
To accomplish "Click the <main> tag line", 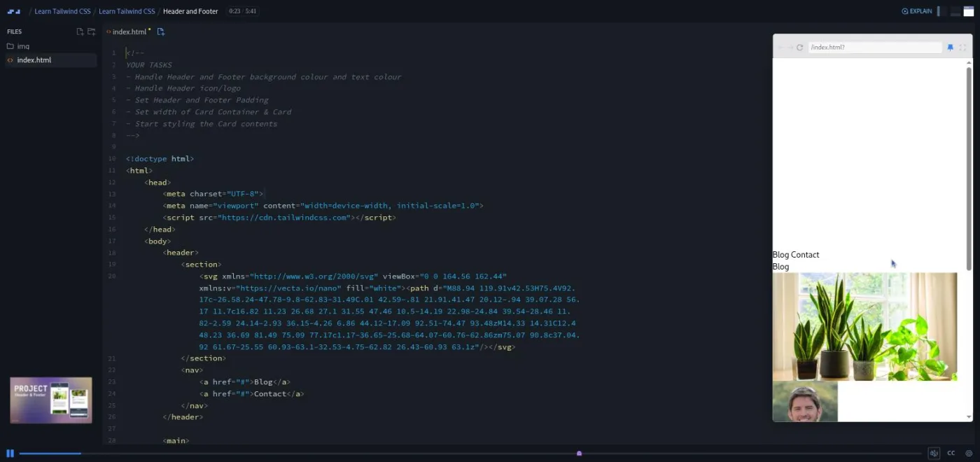I will tap(176, 441).
